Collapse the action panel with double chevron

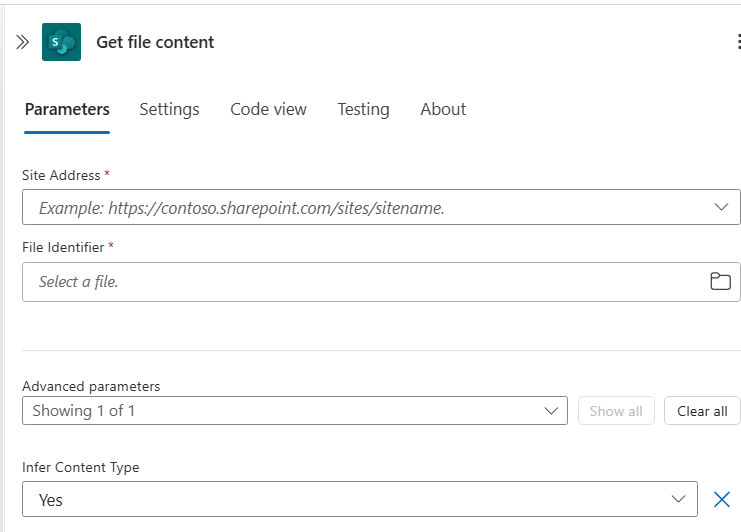[x=22, y=42]
